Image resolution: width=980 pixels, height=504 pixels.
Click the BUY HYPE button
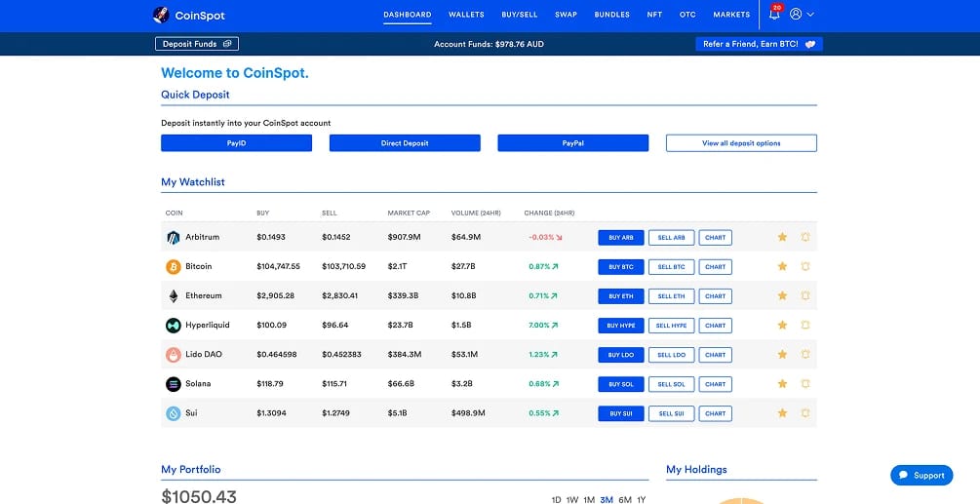click(x=620, y=326)
